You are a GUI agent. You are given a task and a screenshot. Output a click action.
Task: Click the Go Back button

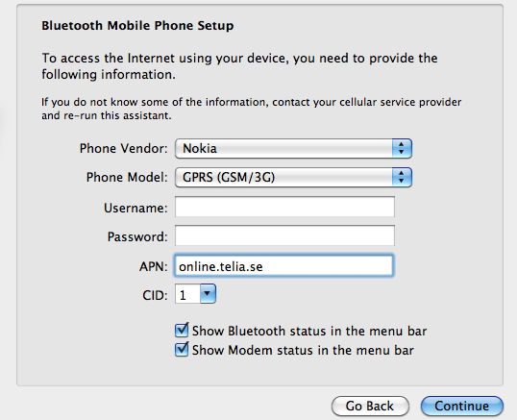tap(370, 406)
